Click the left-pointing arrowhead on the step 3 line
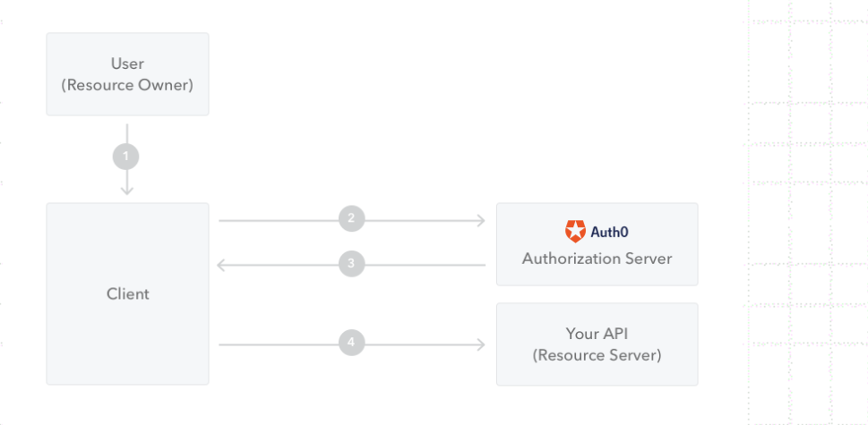 pyautogui.click(x=223, y=264)
